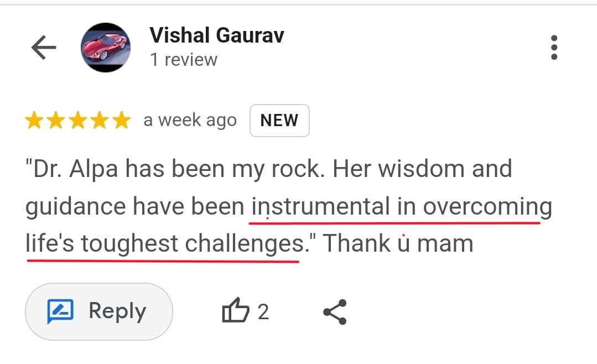597x364 pixels.
Task: Click the NEW badge
Action: 279,120
